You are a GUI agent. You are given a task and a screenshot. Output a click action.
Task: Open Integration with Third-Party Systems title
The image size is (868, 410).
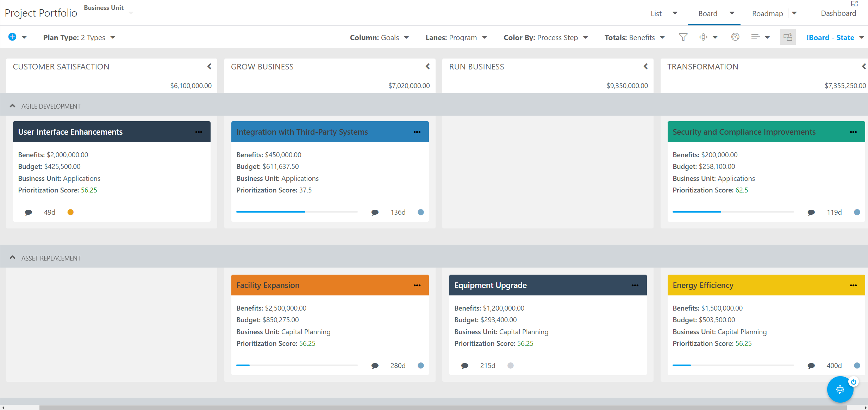pyautogui.click(x=302, y=132)
